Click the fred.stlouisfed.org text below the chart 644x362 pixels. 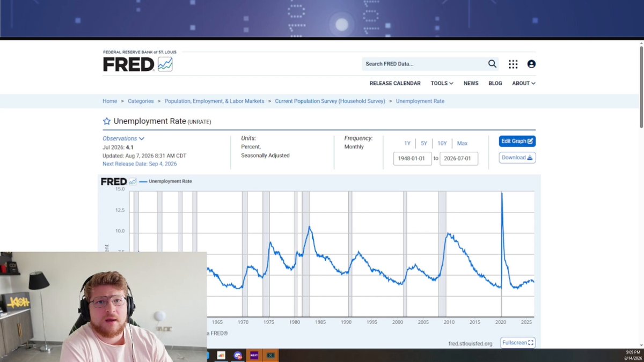tap(470, 343)
